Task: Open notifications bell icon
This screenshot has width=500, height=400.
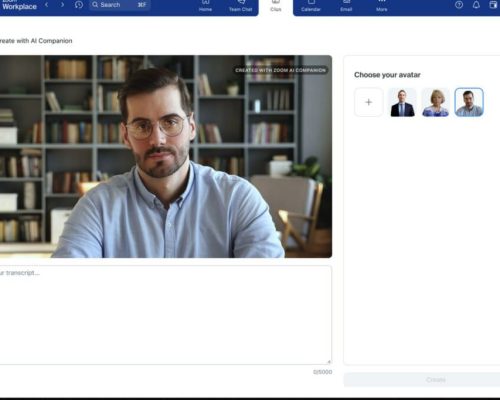Action: [x=476, y=5]
